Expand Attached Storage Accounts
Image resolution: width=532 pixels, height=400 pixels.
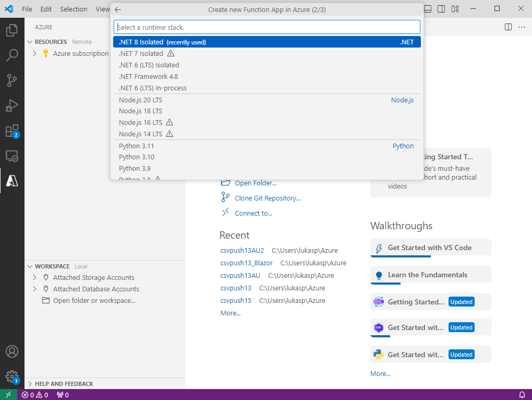pyautogui.click(x=35, y=278)
